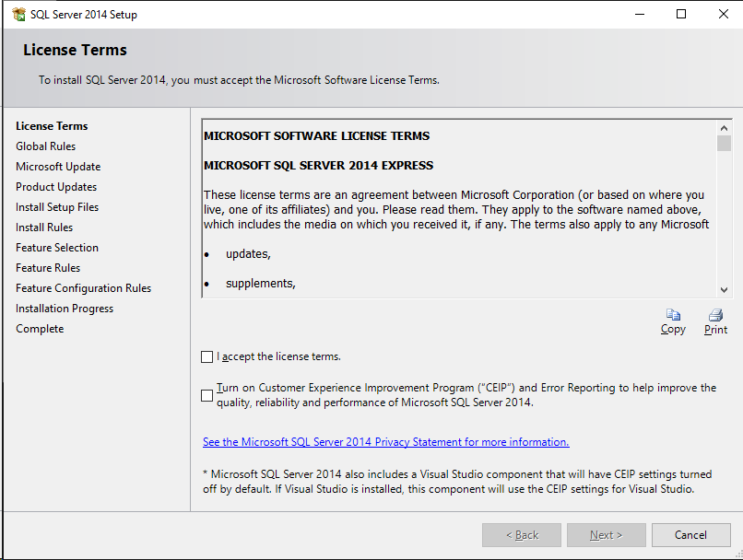This screenshot has width=743, height=560.
Task: Click the Next button
Action: [x=606, y=535]
